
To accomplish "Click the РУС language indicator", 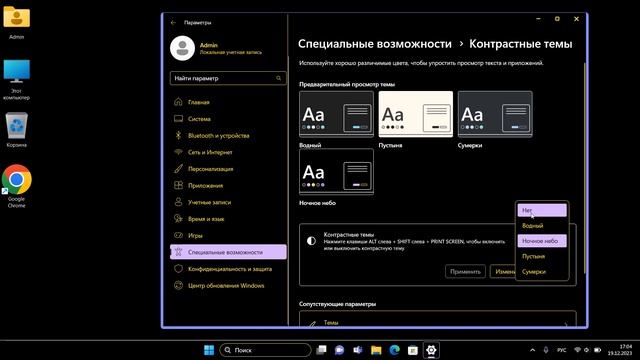I will click(x=562, y=350).
